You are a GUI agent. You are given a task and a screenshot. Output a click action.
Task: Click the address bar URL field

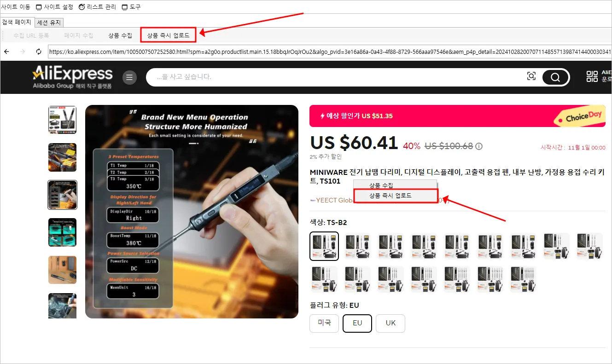pyautogui.click(x=329, y=52)
